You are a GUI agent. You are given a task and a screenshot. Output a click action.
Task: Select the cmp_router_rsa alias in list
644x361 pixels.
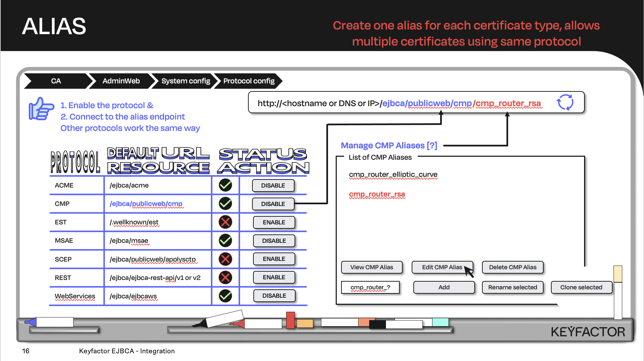(377, 194)
